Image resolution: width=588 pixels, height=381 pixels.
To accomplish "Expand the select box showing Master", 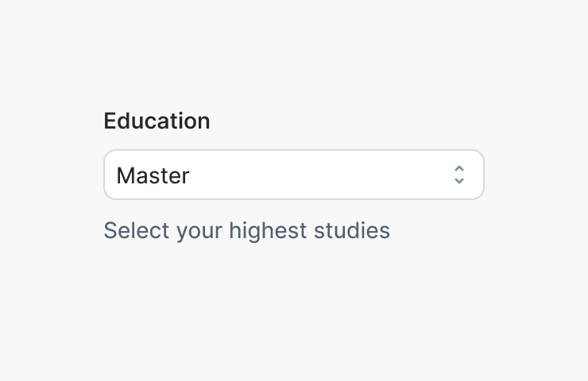I will (x=293, y=175).
